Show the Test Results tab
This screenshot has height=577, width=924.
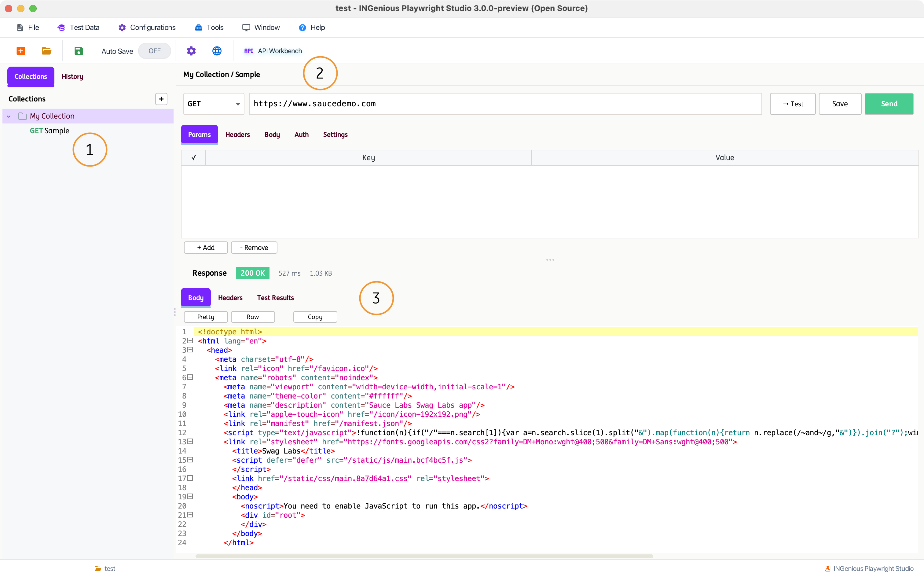pyautogui.click(x=275, y=298)
